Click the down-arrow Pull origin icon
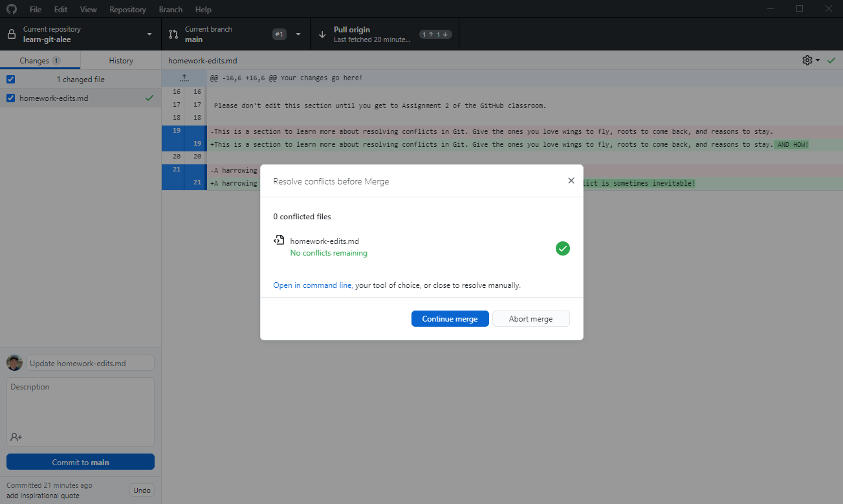Screen dimensions: 843x504 [322, 34]
